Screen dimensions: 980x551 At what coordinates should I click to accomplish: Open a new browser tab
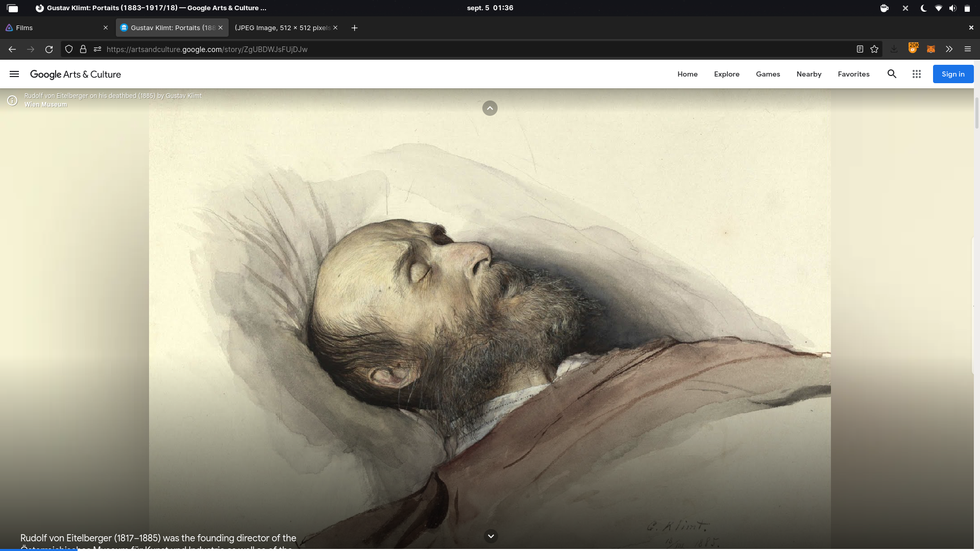354,28
